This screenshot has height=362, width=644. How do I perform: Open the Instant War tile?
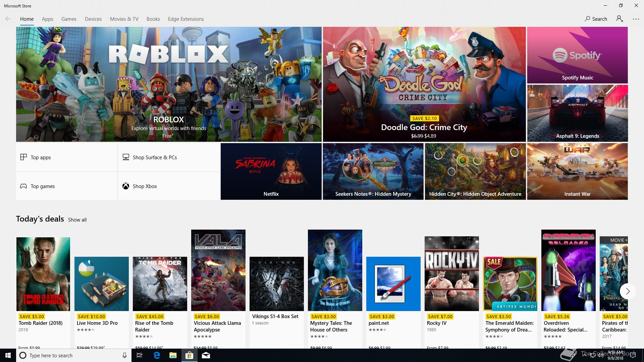(577, 171)
